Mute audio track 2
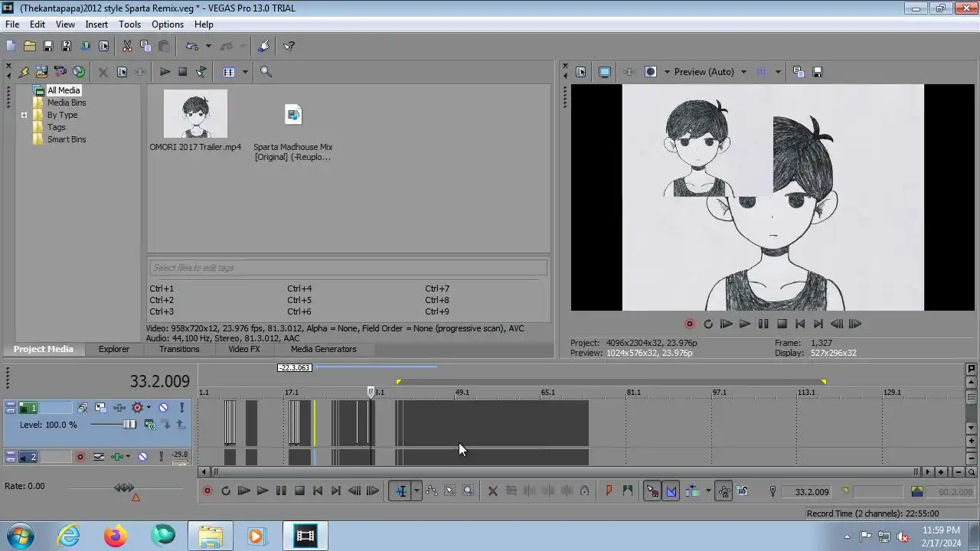980x551 pixels. (142, 457)
